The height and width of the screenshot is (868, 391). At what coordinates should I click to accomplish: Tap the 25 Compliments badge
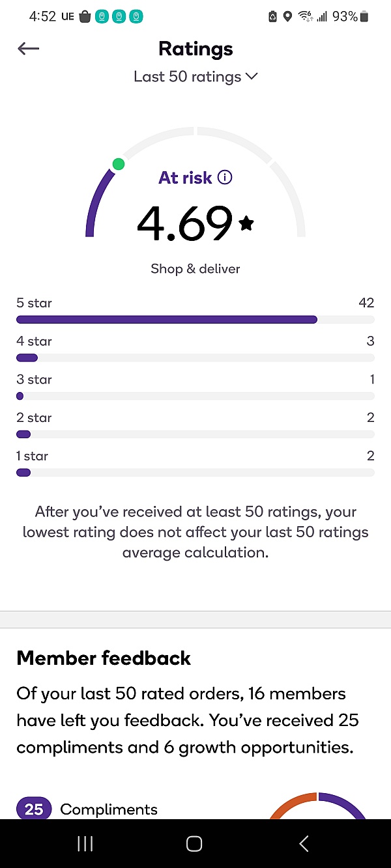(34, 809)
